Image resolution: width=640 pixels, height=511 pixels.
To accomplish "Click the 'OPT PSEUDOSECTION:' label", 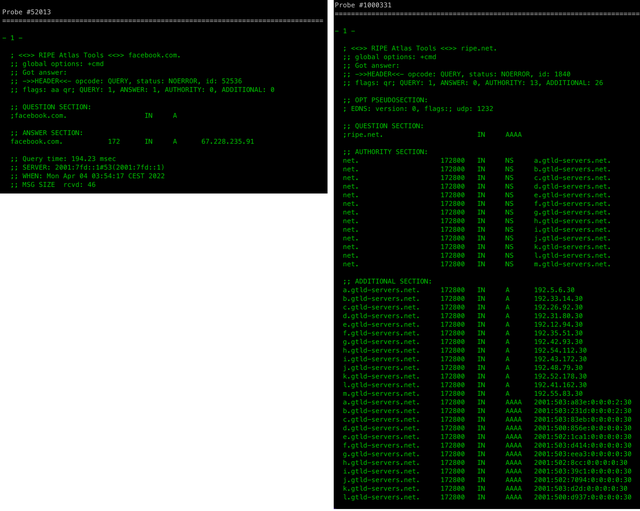I will click(385, 100).
